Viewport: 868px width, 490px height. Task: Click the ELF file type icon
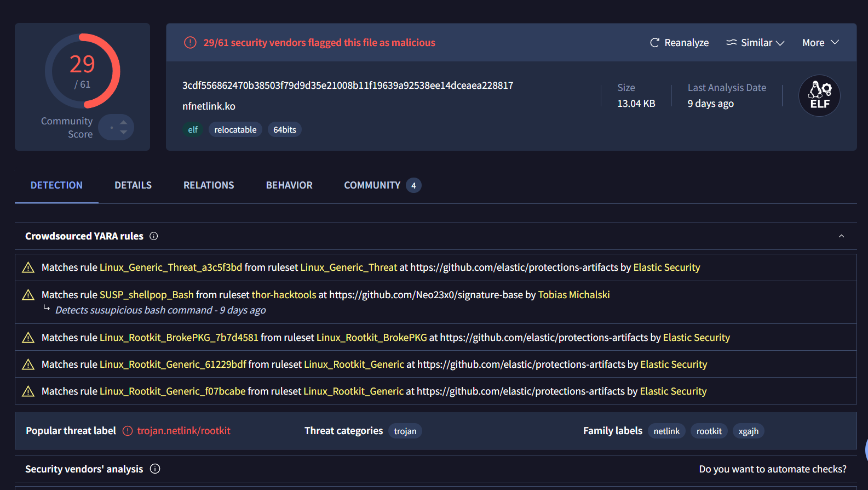click(819, 96)
